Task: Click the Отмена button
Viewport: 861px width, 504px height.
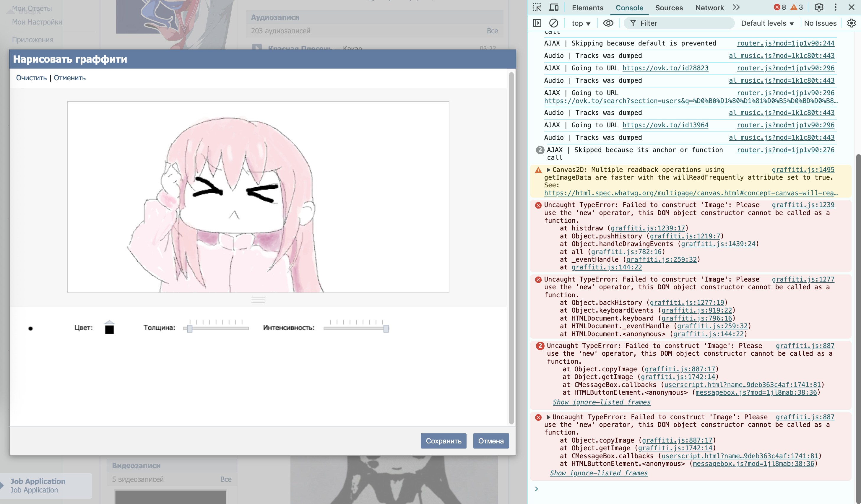Action: point(491,441)
